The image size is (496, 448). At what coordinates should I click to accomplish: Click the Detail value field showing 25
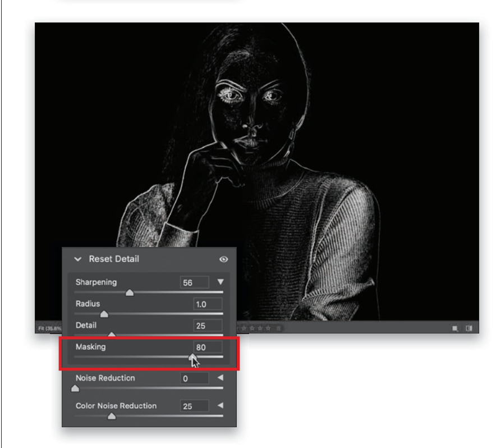point(207,326)
